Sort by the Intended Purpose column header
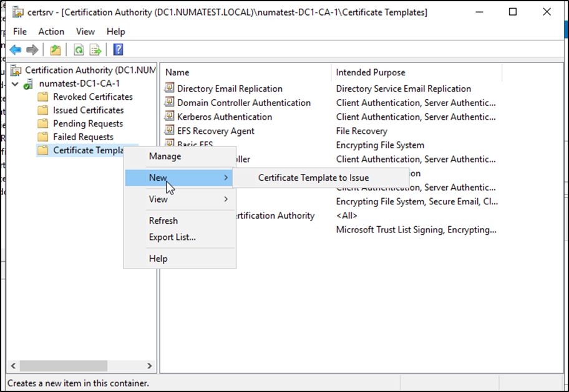The image size is (569, 392). click(371, 72)
